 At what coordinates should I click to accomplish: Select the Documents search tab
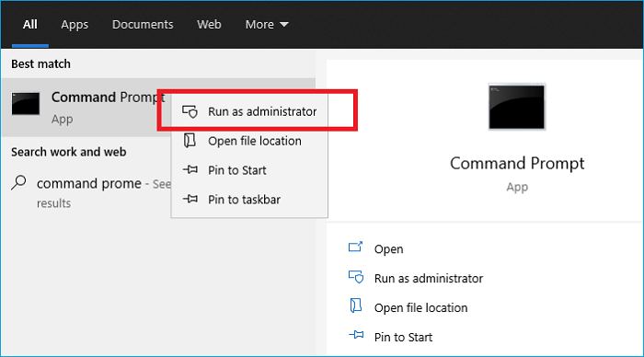coord(143,25)
